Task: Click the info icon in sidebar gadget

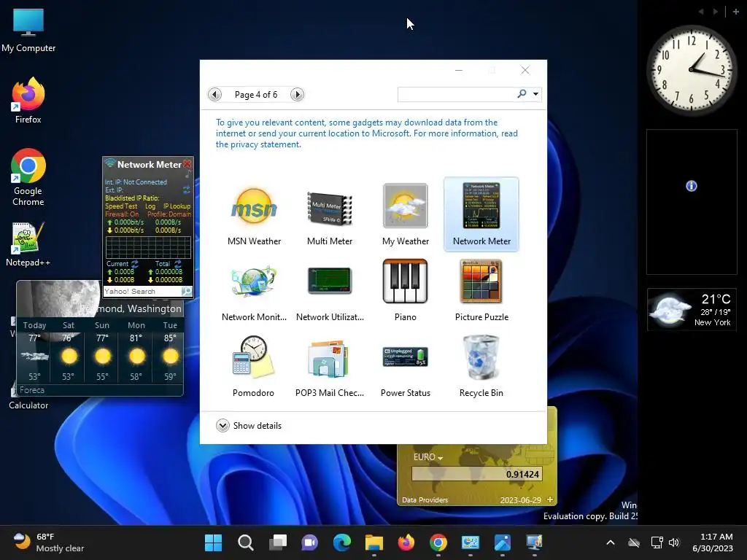Action: click(x=692, y=186)
